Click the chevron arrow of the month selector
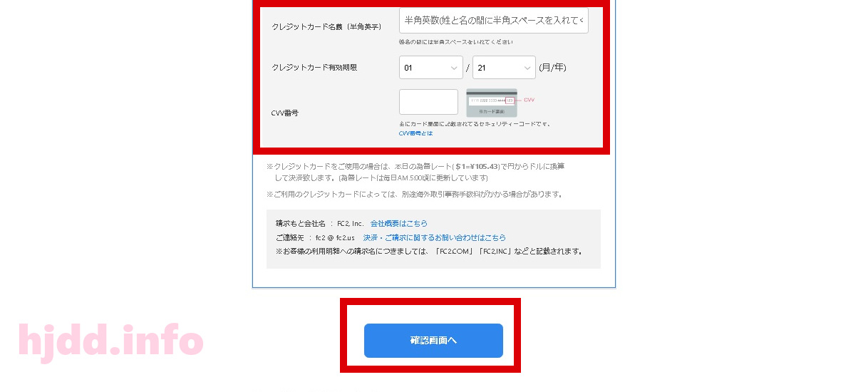The height and width of the screenshot is (392, 868). point(454,68)
